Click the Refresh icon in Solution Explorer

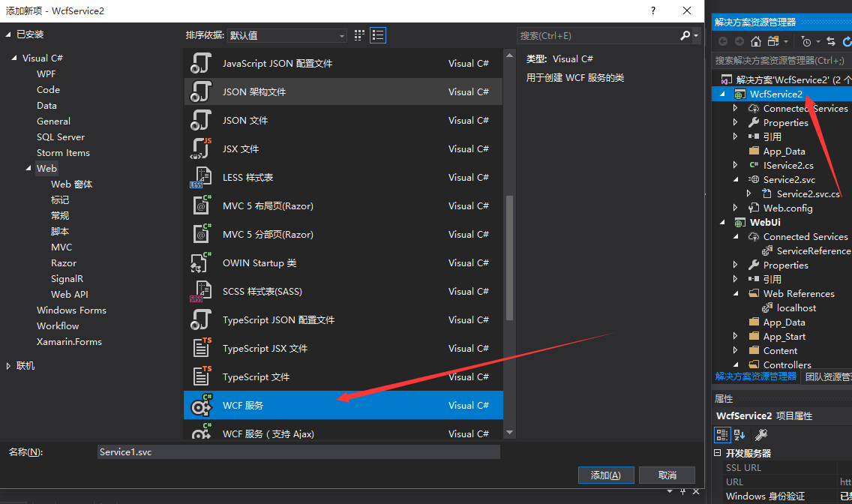847,41
